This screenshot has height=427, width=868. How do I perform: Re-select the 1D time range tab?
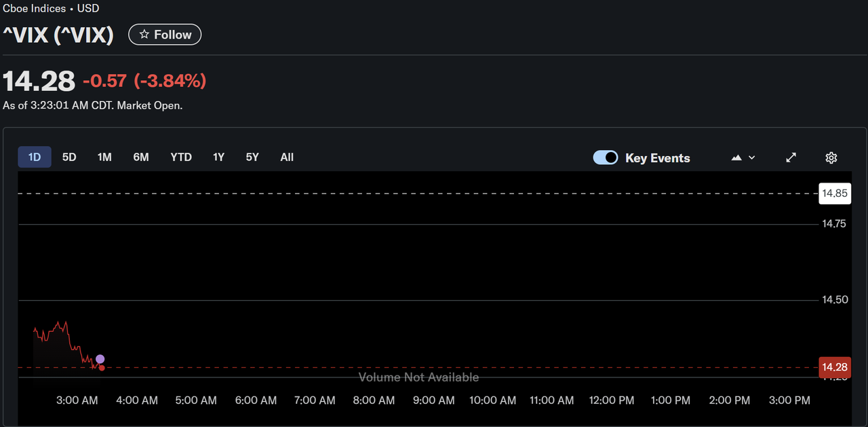(x=34, y=157)
